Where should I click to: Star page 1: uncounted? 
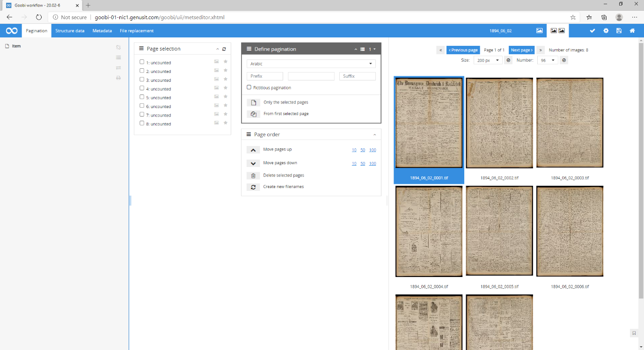225,62
